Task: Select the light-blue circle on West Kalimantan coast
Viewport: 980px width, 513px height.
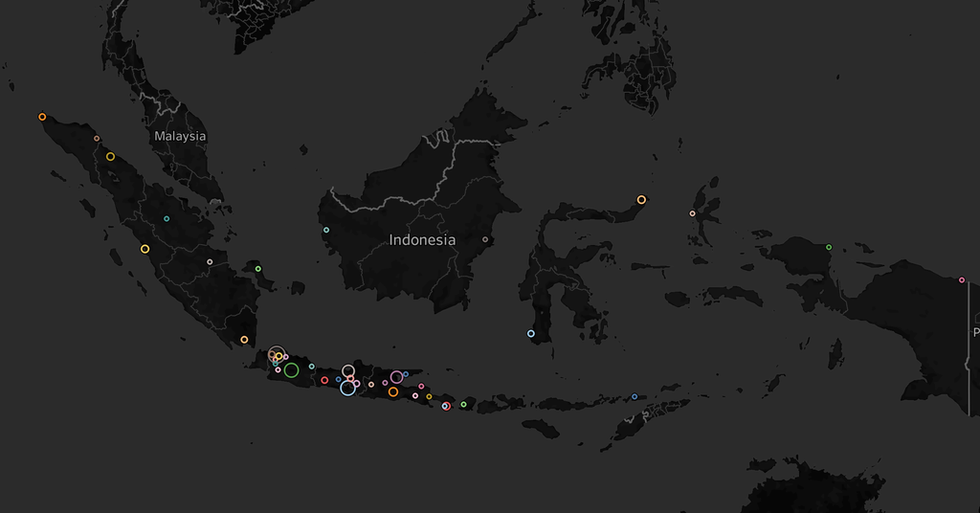Action: click(x=326, y=231)
